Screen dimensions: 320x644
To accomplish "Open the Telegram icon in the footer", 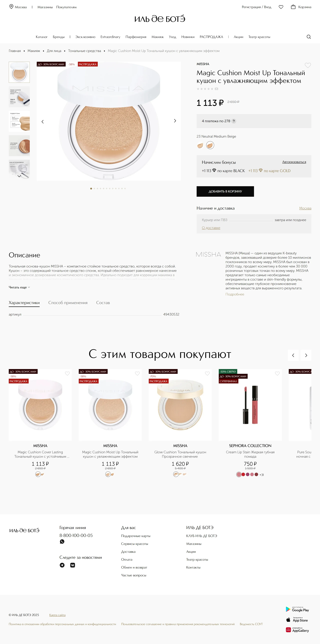I will [x=62, y=565].
